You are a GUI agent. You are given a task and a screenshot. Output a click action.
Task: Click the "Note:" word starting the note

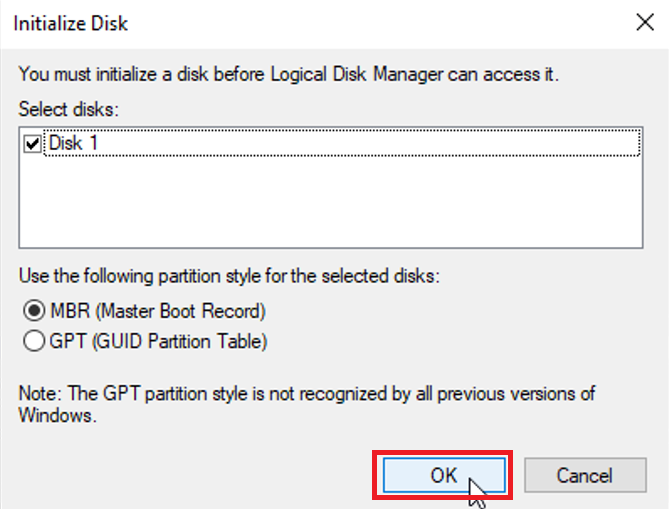40,393
